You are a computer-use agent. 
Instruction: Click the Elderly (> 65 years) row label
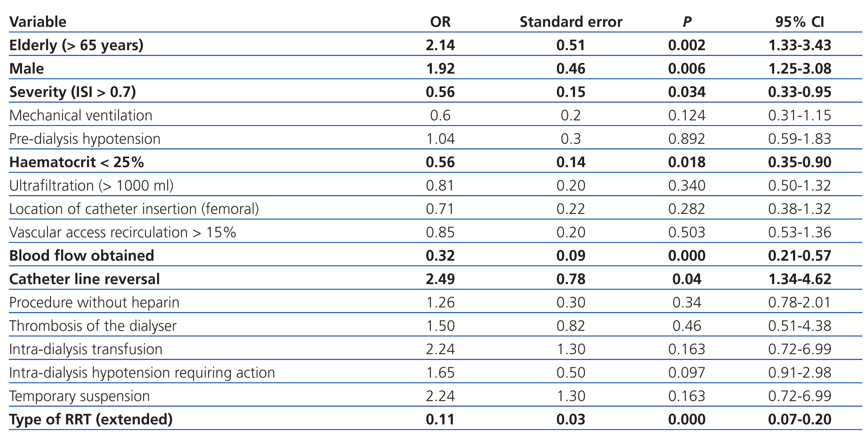(76, 45)
